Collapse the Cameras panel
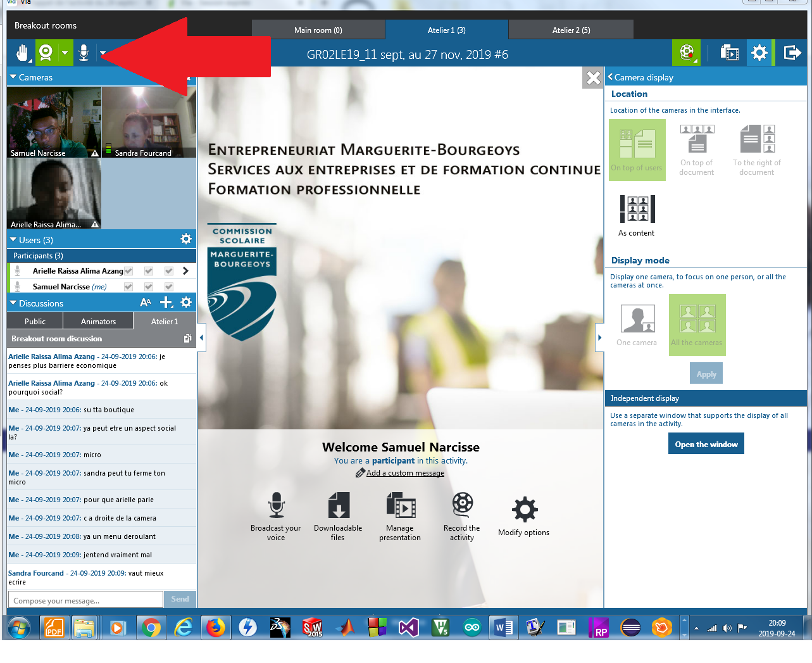This screenshot has height=663, width=812. [x=13, y=77]
